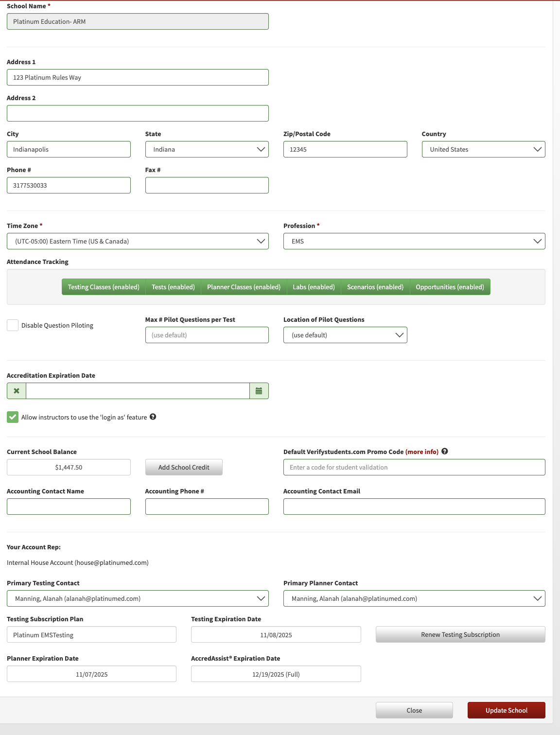
Task: Toggle Opportunities attendance tracking option
Action: (450, 287)
